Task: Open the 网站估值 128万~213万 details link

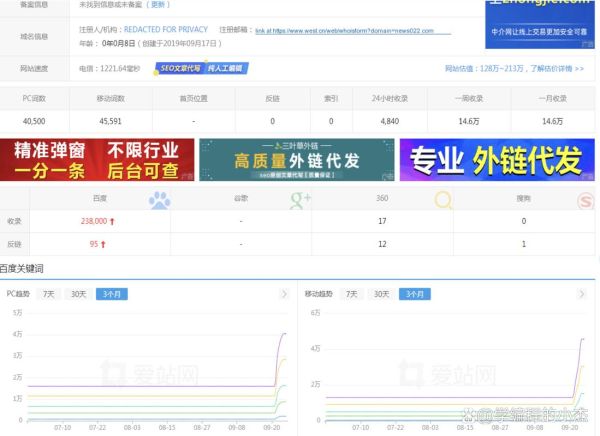Action: (x=514, y=69)
